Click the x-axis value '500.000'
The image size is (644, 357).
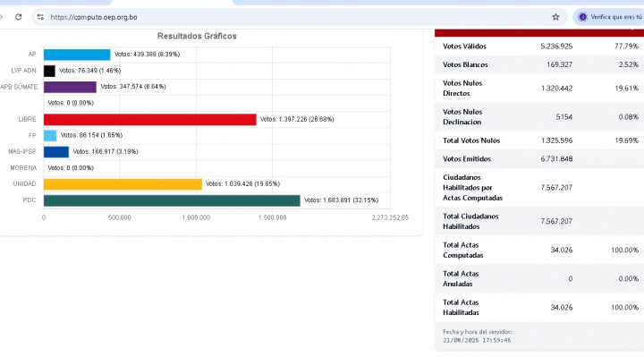coord(120,217)
